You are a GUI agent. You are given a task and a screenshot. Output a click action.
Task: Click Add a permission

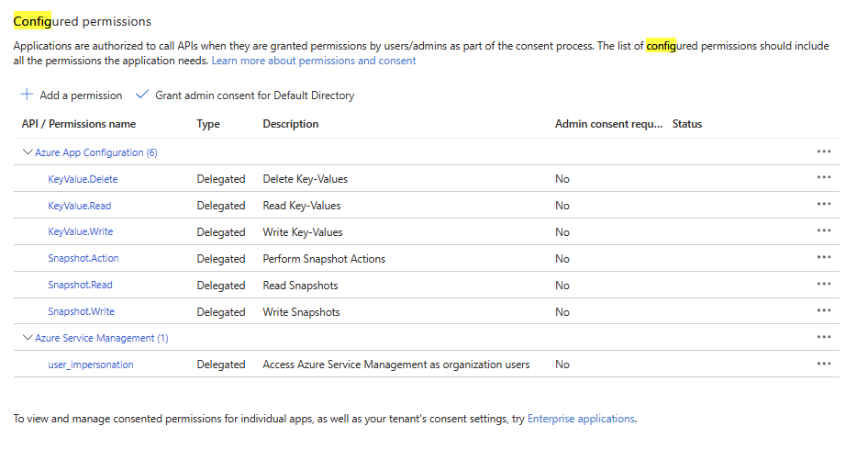click(81, 95)
